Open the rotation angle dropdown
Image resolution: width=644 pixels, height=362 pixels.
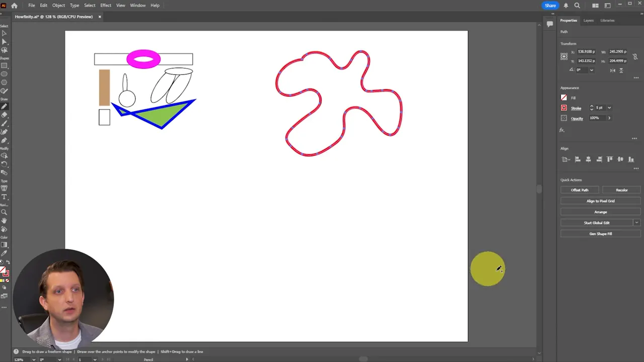tap(592, 70)
